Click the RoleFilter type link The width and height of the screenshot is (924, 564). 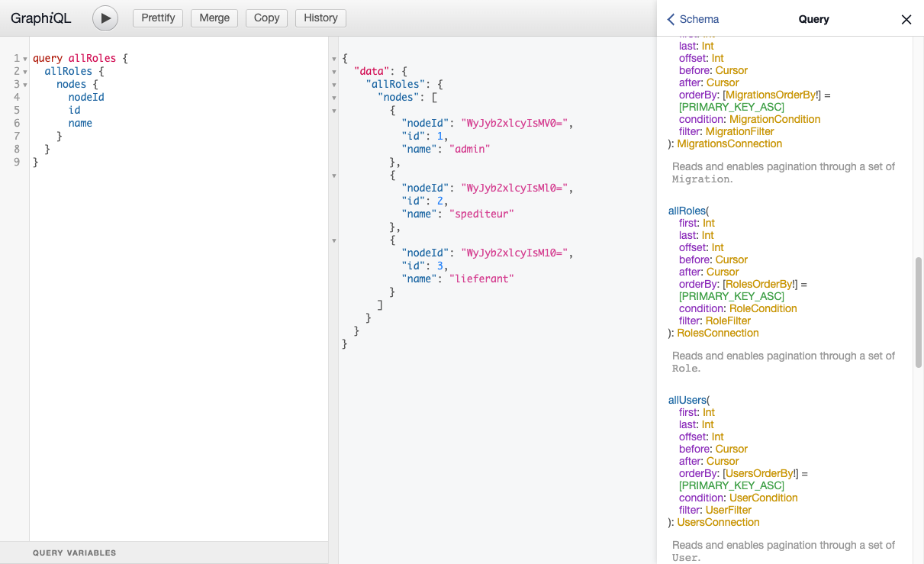coord(728,321)
